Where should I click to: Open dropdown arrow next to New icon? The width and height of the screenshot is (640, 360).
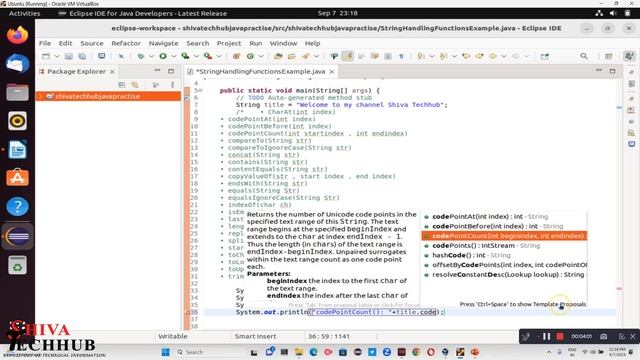tap(57, 56)
